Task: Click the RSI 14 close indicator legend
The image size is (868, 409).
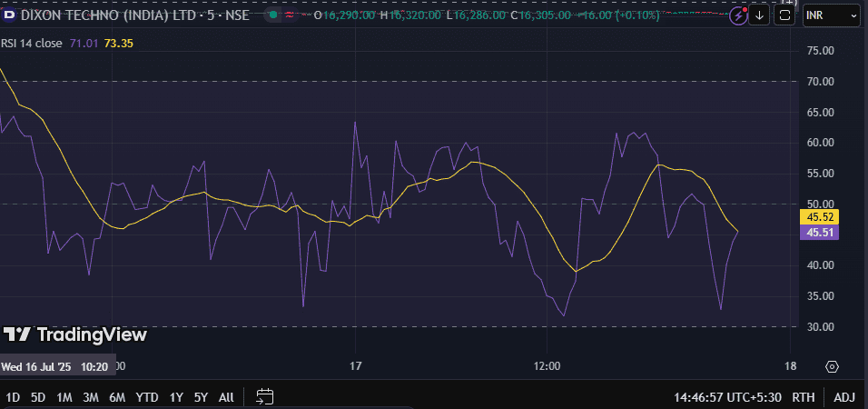Action: point(32,44)
